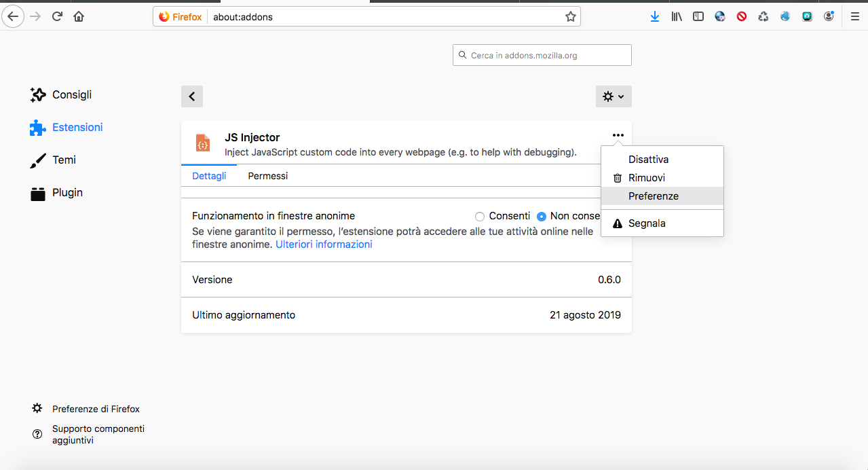Choose Preferenze in the context menu
The image size is (868, 470).
point(662,196)
